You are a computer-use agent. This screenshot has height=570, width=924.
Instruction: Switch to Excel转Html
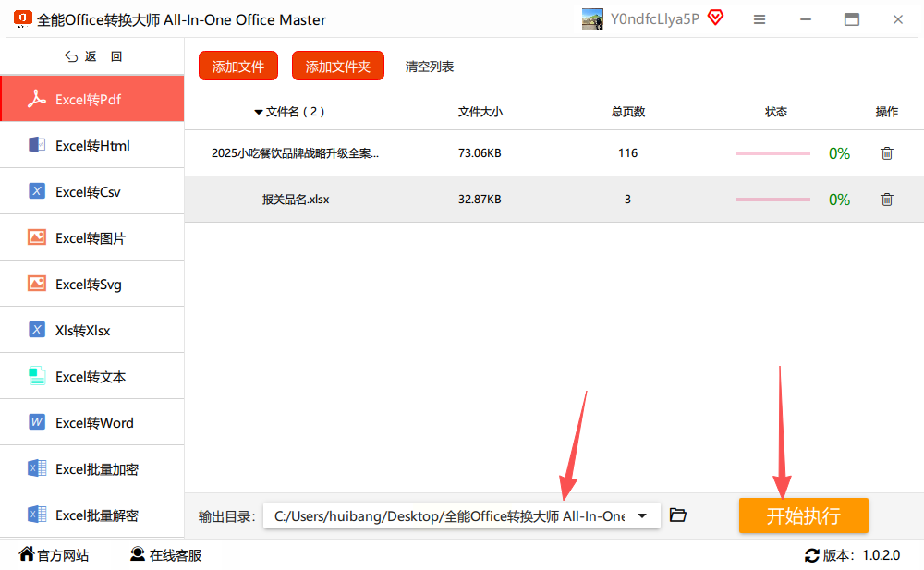92,146
